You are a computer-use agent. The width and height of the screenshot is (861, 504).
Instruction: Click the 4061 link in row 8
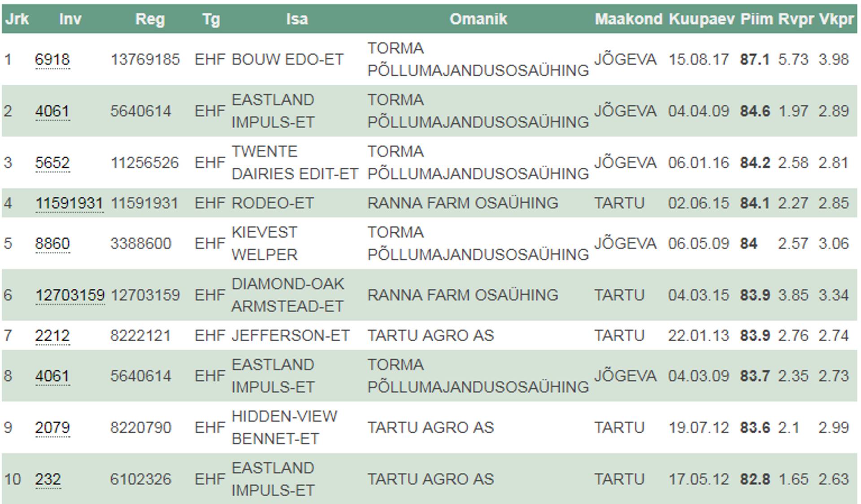52,376
